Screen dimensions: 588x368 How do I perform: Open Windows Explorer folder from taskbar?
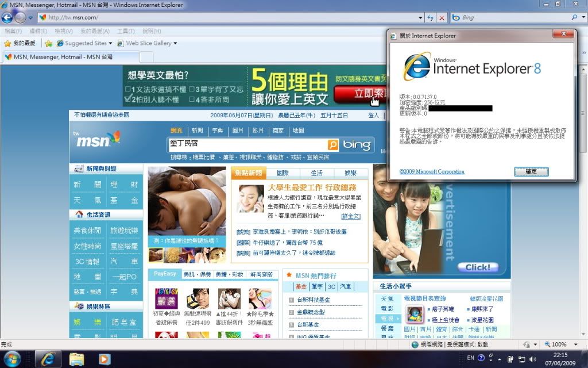pos(76,359)
